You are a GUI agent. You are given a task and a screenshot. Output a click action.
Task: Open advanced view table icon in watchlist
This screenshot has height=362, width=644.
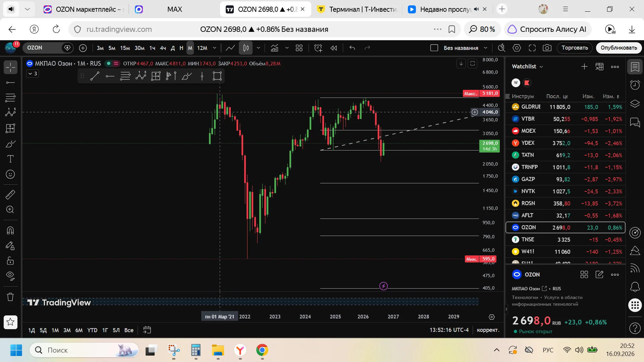[599, 67]
